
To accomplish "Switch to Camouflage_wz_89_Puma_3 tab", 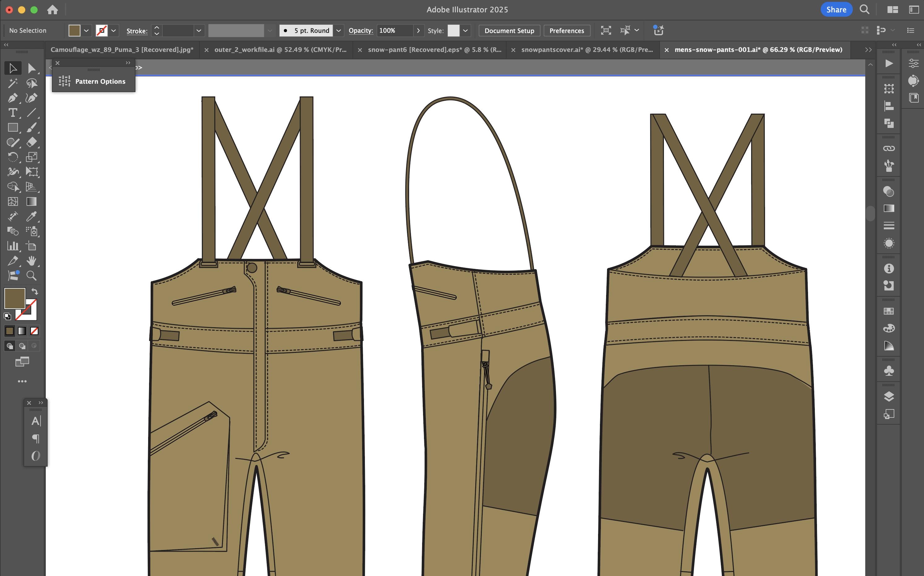I will coord(122,49).
